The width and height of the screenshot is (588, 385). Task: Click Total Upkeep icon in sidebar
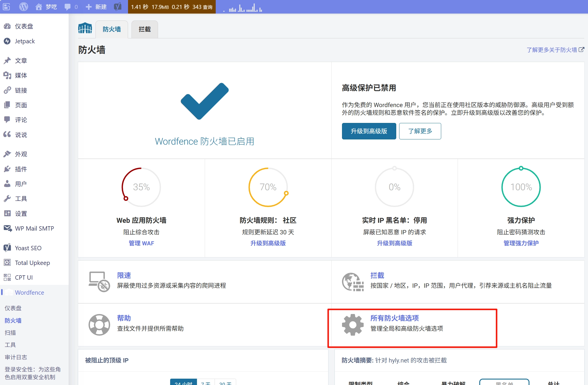(x=7, y=263)
